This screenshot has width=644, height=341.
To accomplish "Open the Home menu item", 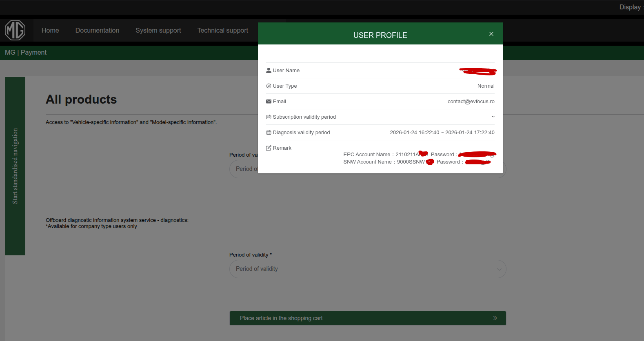I will pos(50,31).
